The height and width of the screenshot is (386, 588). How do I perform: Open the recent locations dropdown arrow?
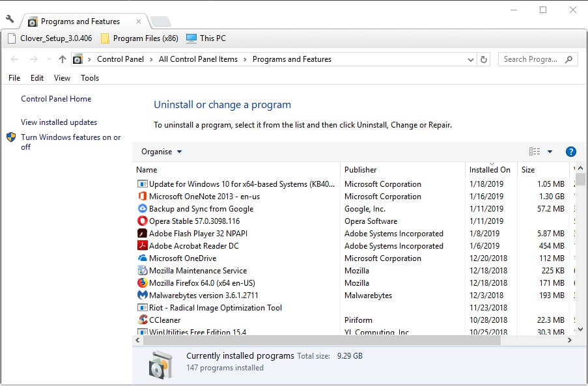coord(49,59)
